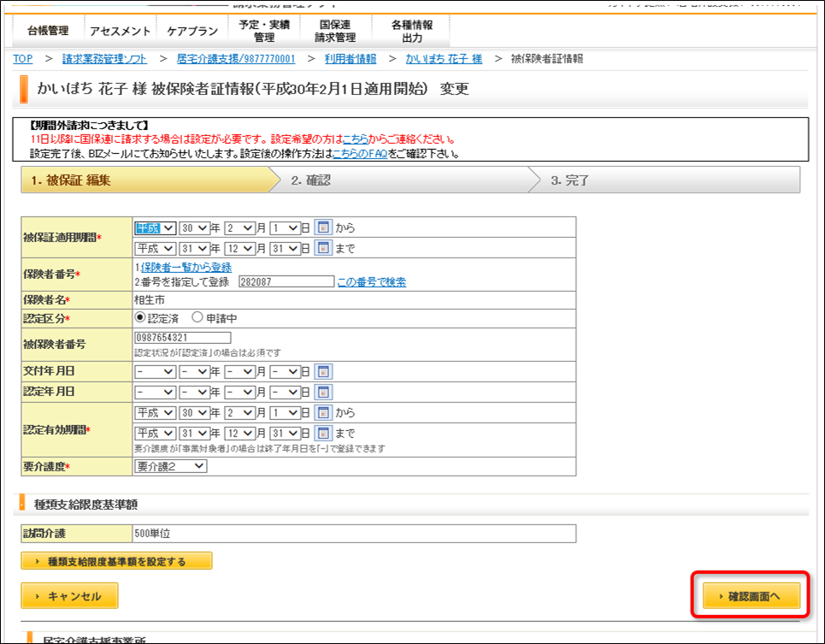
Task: Open calendar for 認定有効期間 end date
Action: (323, 433)
